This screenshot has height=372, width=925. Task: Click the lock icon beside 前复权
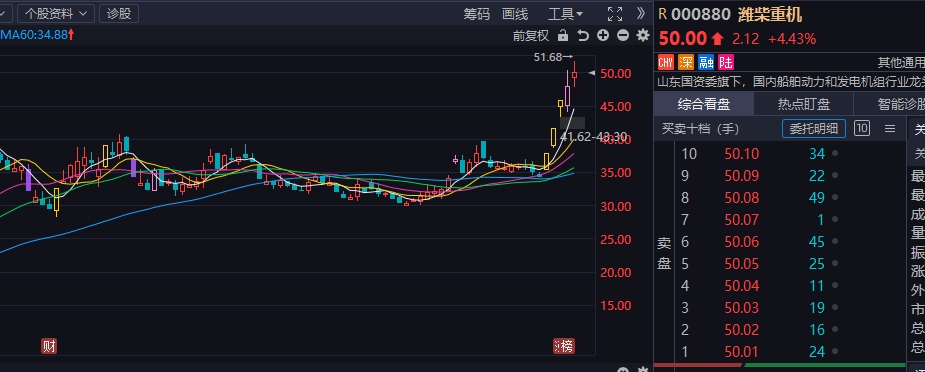coord(563,35)
